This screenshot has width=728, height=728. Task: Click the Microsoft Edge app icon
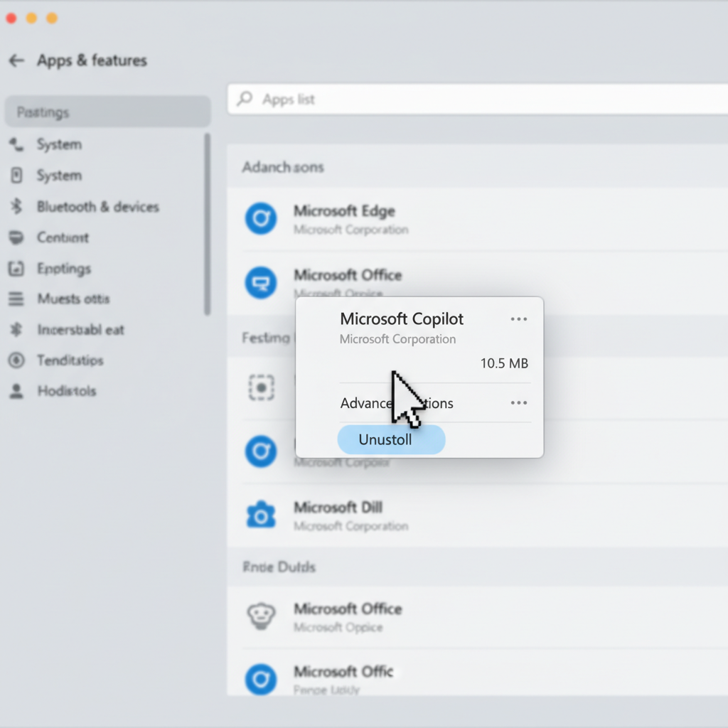click(x=261, y=218)
